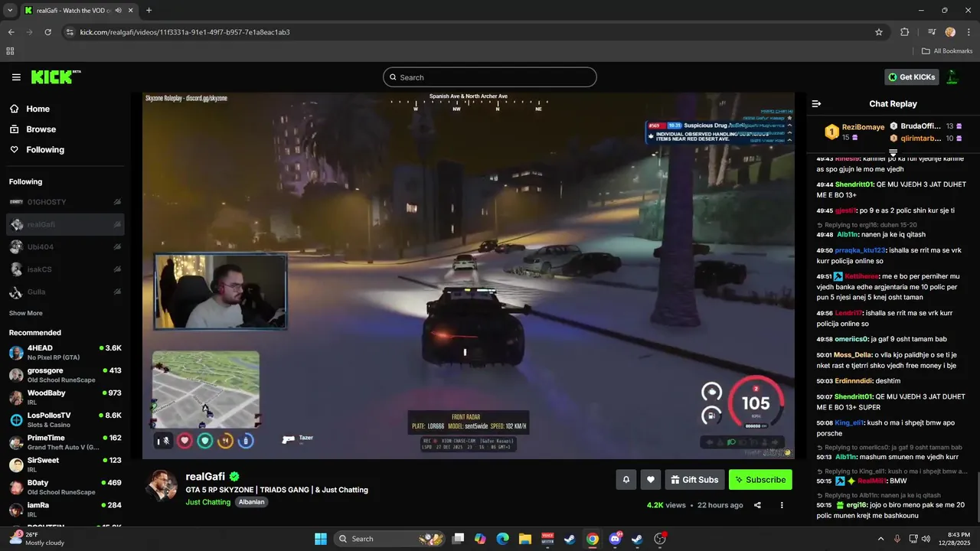Reload the current page
The width and height of the screenshot is (980, 551).
click(x=48, y=32)
